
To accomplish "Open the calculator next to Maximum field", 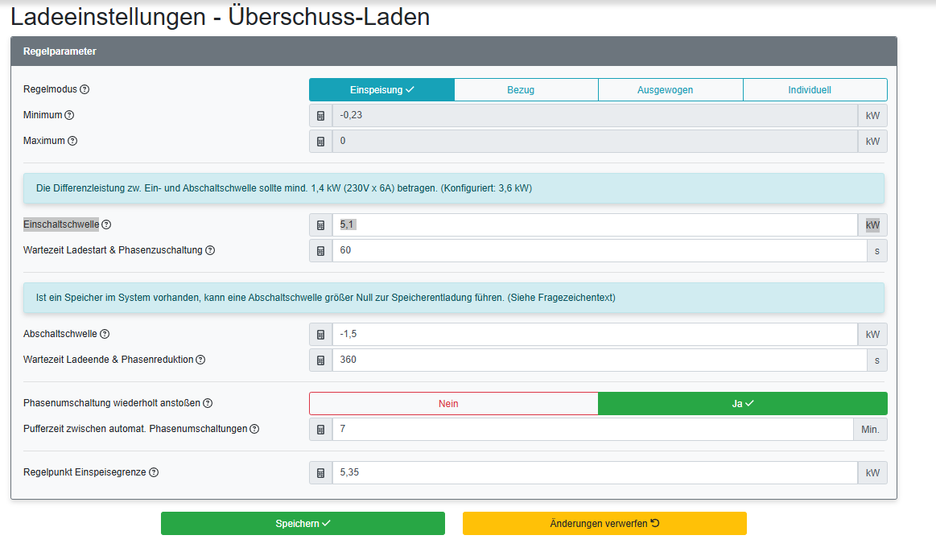I will [x=320, y=141].
